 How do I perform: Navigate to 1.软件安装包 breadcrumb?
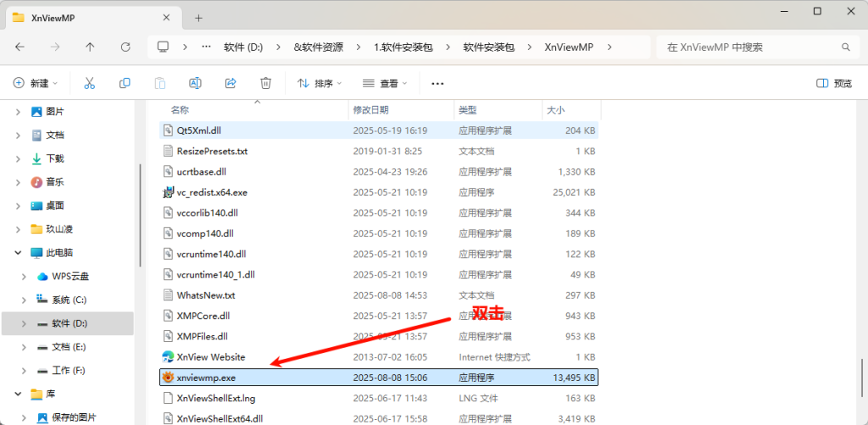(403, 48)
